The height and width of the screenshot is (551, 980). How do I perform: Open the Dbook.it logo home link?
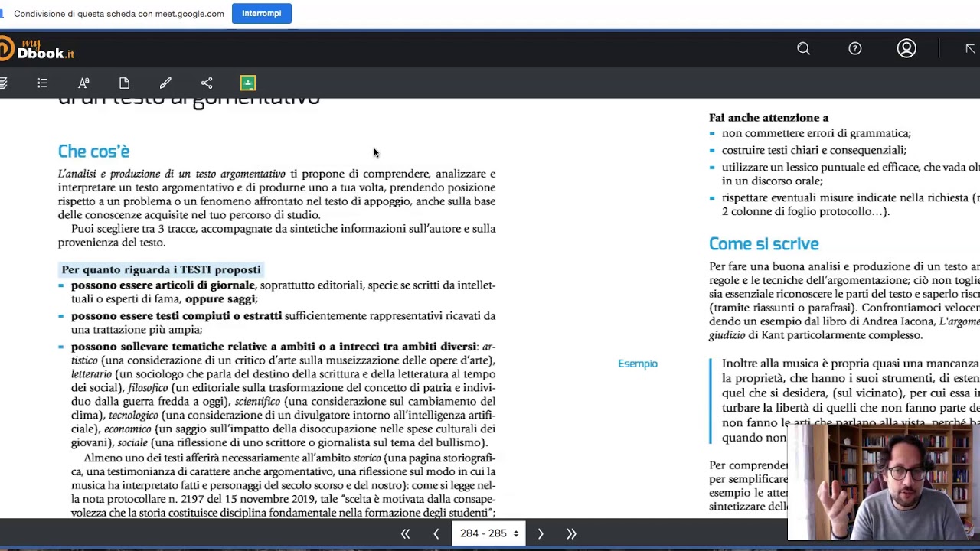37,50
